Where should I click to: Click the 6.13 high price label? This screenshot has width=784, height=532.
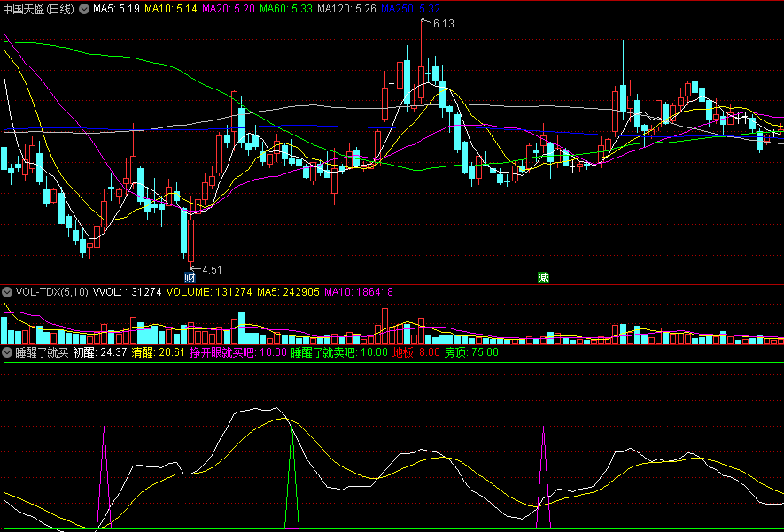click(x=444, y=24)
